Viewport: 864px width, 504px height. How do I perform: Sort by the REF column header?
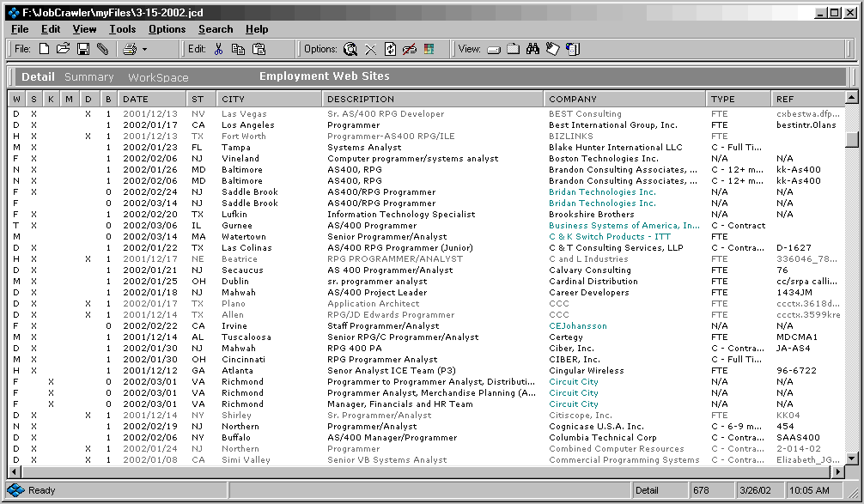point(807,99)
